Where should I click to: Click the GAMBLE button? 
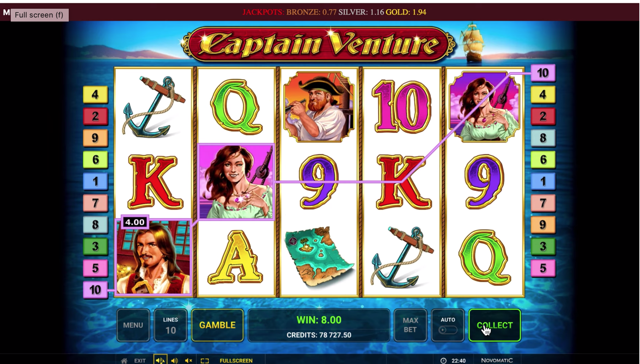click(x=218, y=325)
